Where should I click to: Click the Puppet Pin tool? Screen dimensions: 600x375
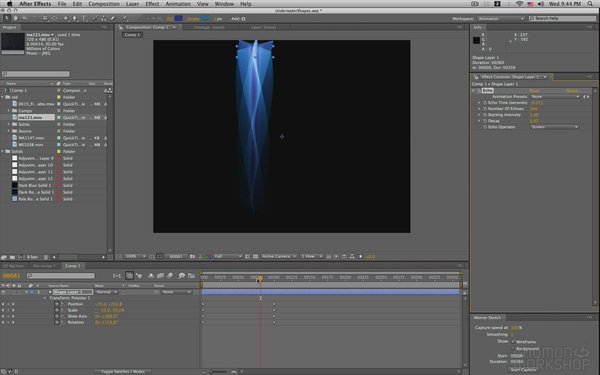click(x=125, y=18)
